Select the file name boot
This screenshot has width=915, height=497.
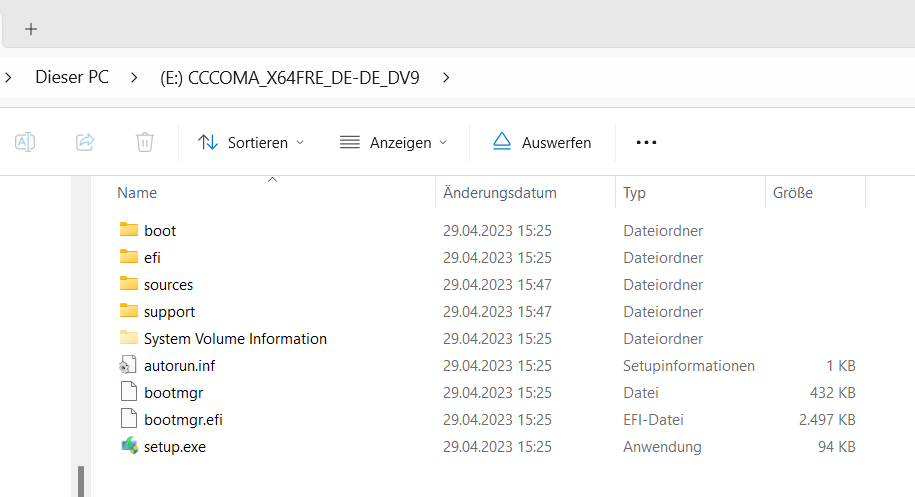[160, 231]
